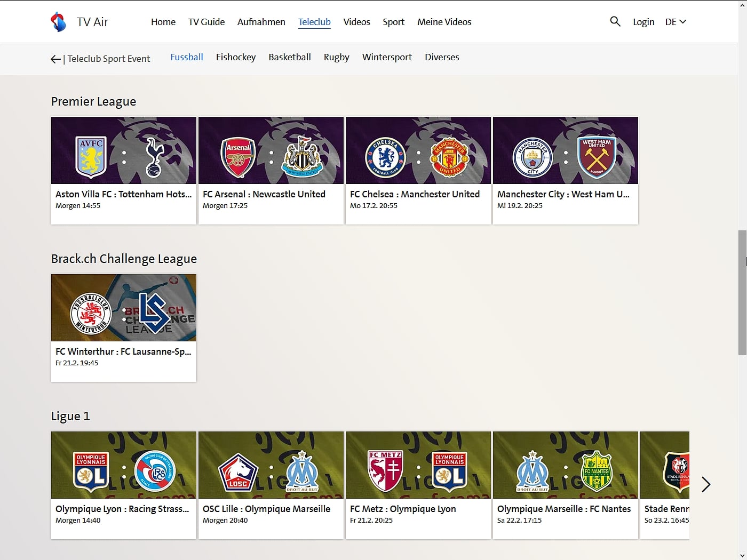Viewport: 747px width, 560px height.
Task: Expand the DE language dropdown
Action: pyautogui.click(x=675, y=21)
